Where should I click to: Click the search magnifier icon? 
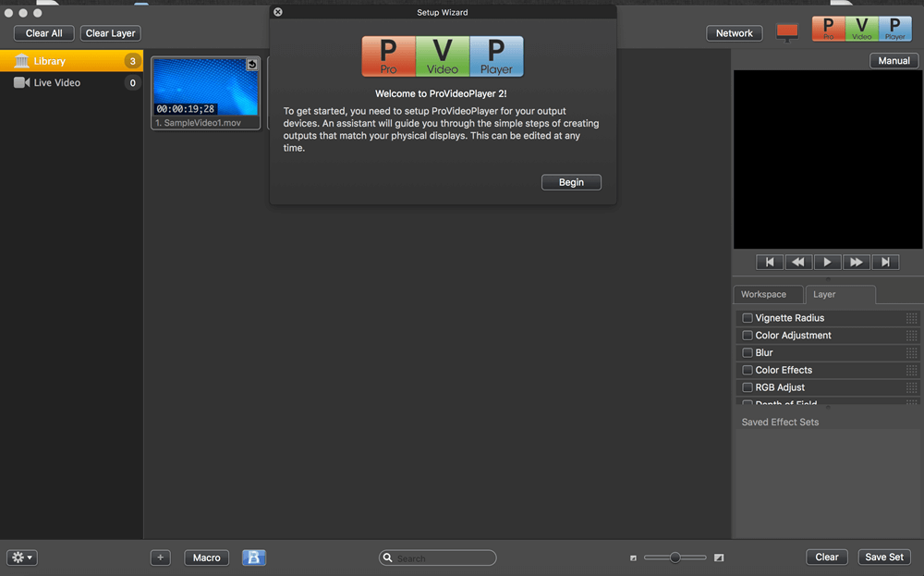[x=388, y=558]
